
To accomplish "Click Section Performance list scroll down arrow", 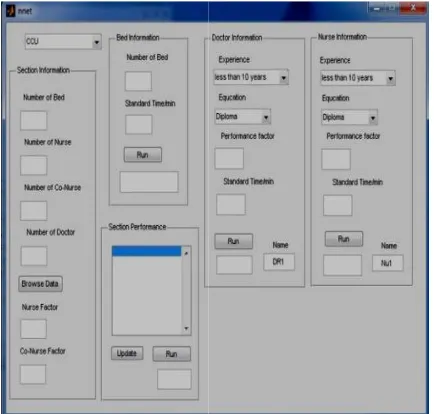I will (186, 329).
